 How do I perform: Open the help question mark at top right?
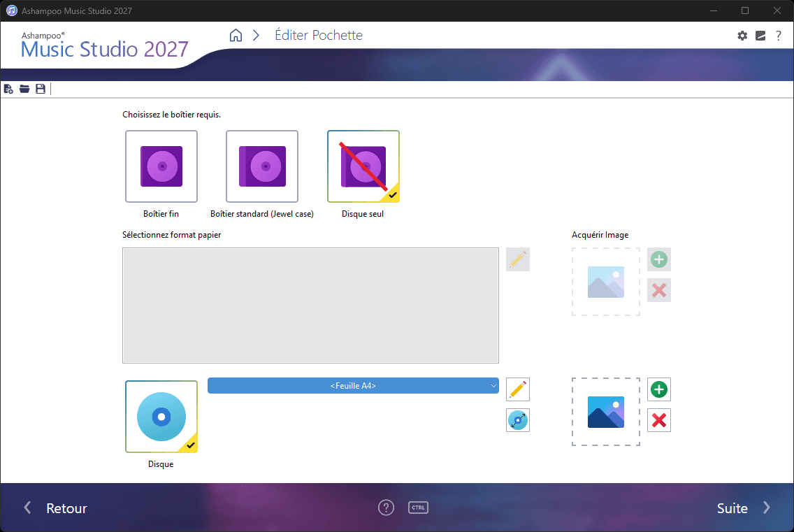pos(779,36)
